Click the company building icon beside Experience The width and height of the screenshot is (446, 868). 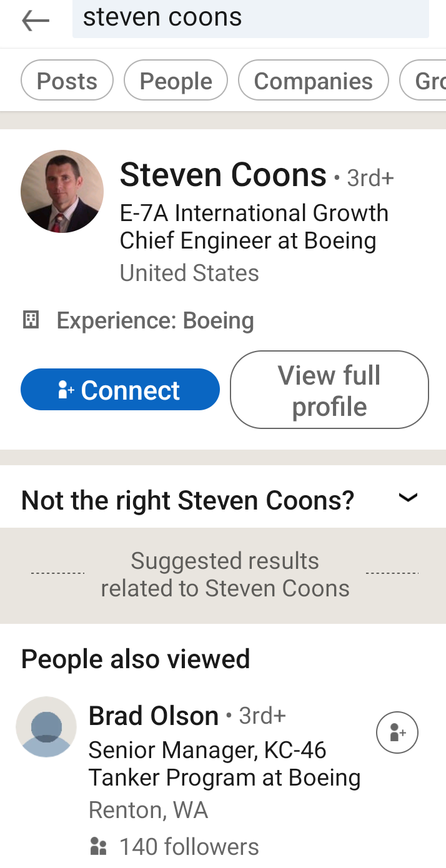pos(31,320)
